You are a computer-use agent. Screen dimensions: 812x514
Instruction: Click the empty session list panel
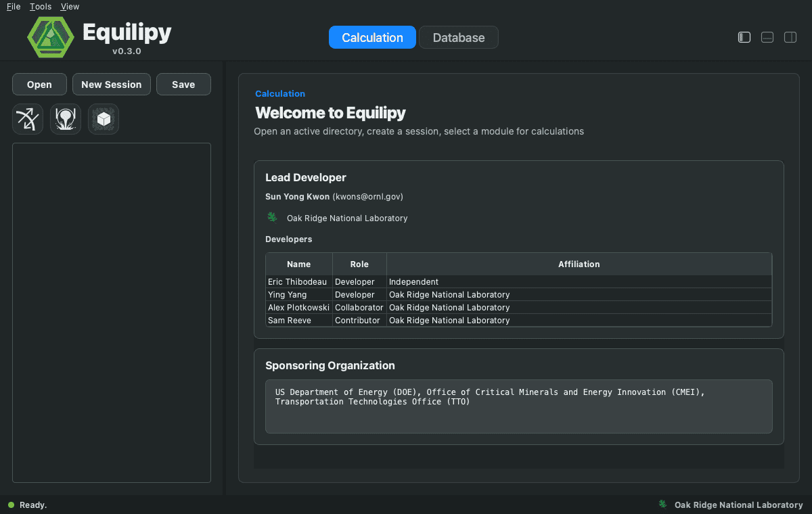click(112, 312)
